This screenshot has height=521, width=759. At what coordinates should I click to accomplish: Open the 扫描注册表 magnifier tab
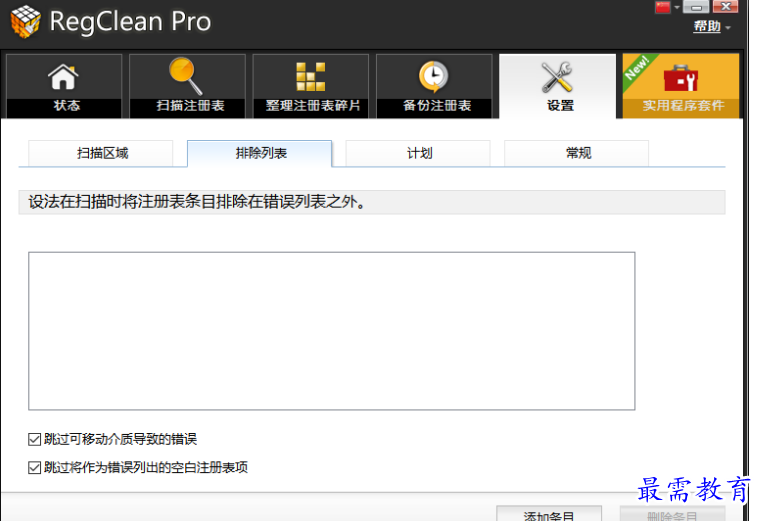(187, 86)
